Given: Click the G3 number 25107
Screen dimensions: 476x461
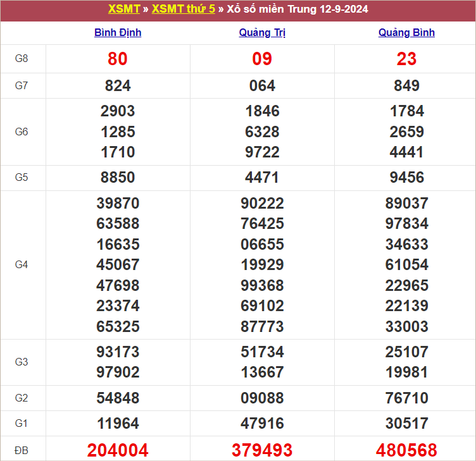Looking at the screenshot, I should pyautogui.click(x=406, y=352).
